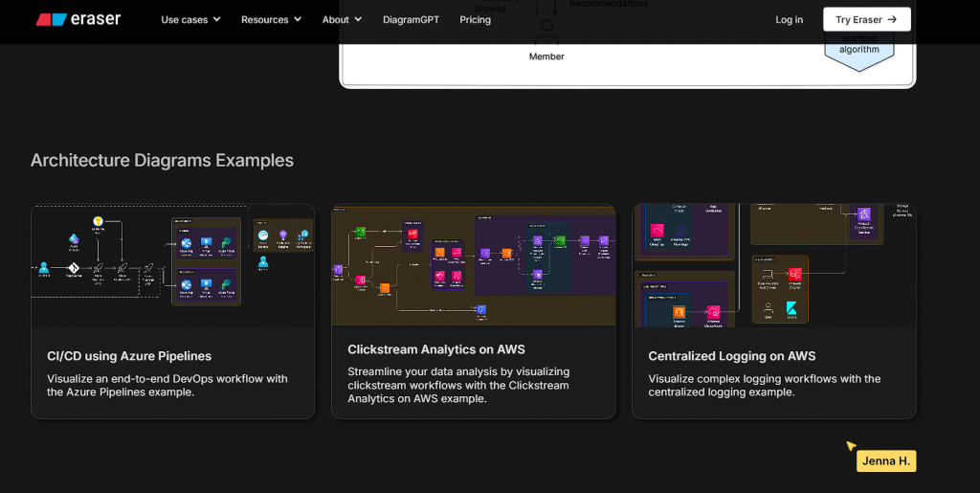The width and height of the screenshot is (980, 493).
Task: Expand the About dropdown
Action: pyautogui.click(x=342, y=19)
